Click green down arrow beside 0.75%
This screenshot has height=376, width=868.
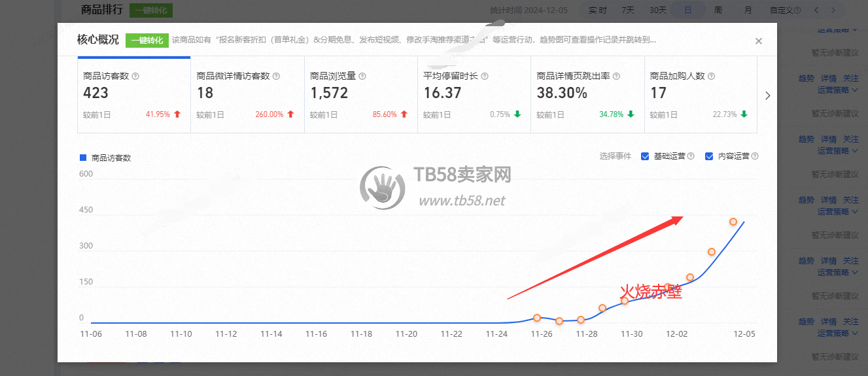pyautogui.click(x=517, y=114)
